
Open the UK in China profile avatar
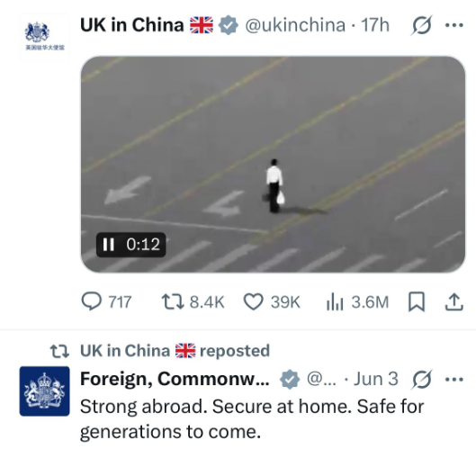45,37
